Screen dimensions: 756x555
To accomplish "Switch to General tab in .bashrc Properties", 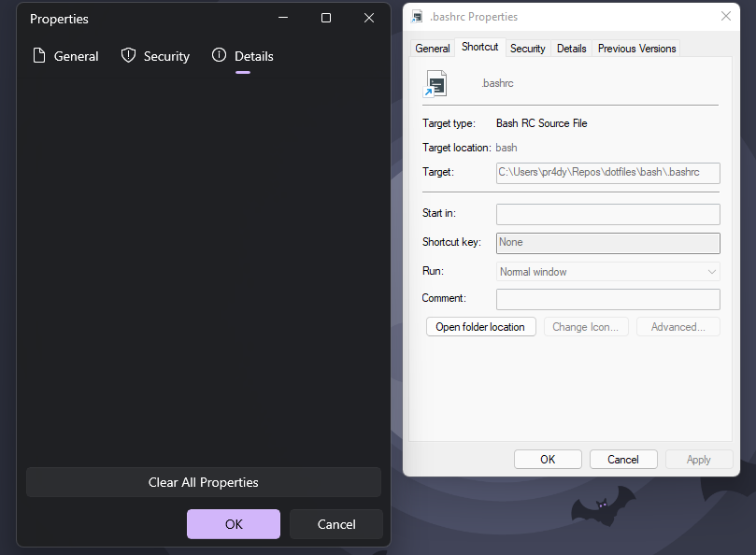I will coord(433,49).
